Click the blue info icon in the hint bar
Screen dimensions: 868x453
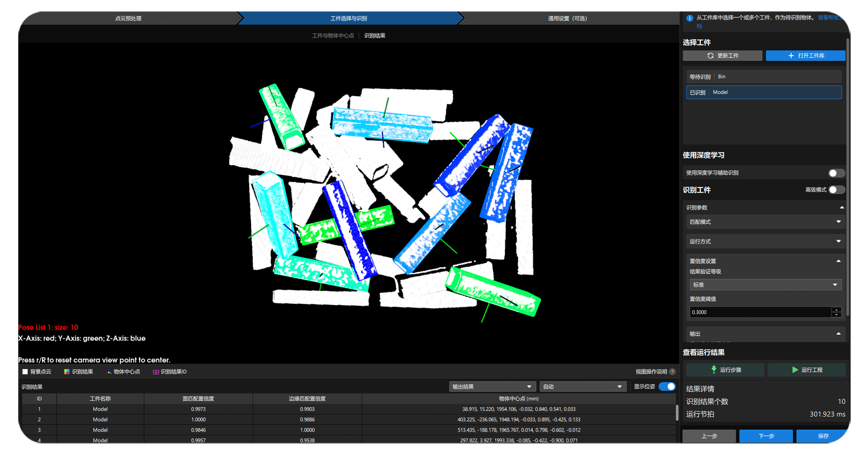[690, 18]
